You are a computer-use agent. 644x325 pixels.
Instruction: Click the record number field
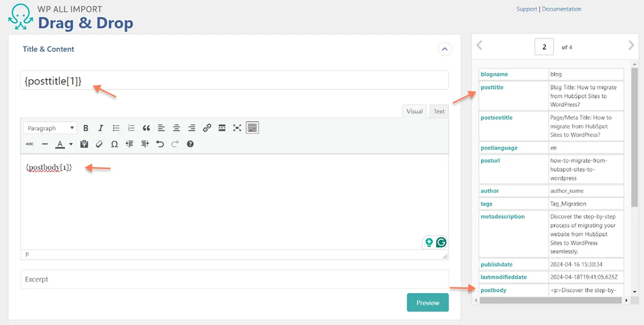tap(544, 47)
